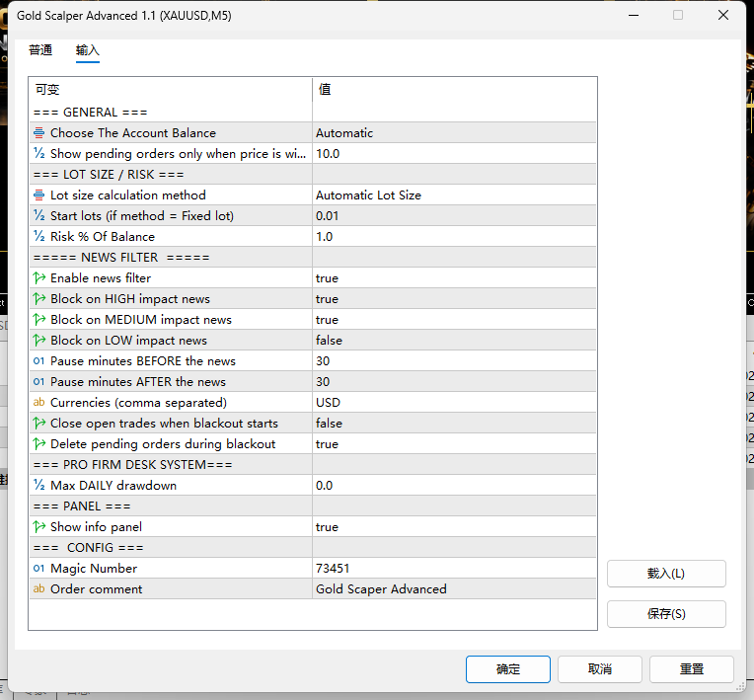Select Pause minutes AFTER value 30
754x700 pixels.
(454, 381)
